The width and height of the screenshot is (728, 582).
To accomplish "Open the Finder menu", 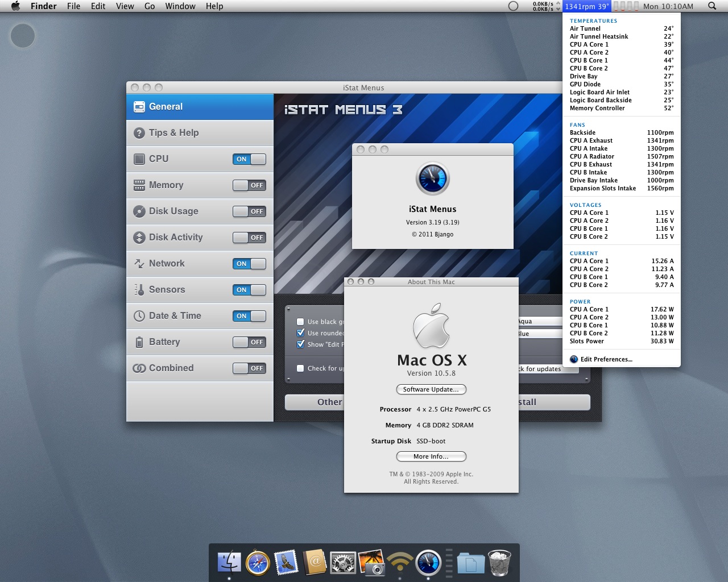I will pyautogui.click(x=44, y=6).
